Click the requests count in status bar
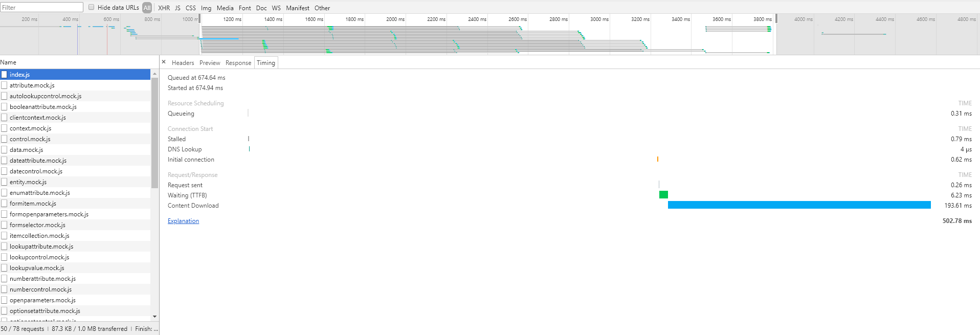 click(x=23, y=329)
